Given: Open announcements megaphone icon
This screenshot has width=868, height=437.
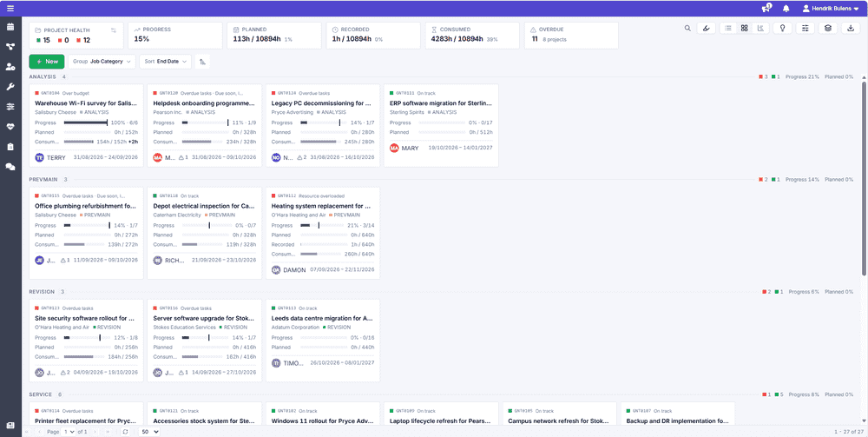Looking at the screenshot, I should pos(766,9).
